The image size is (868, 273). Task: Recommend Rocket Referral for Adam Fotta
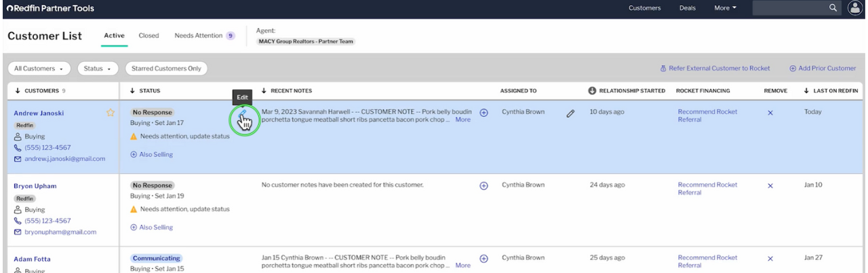point(707,262)
